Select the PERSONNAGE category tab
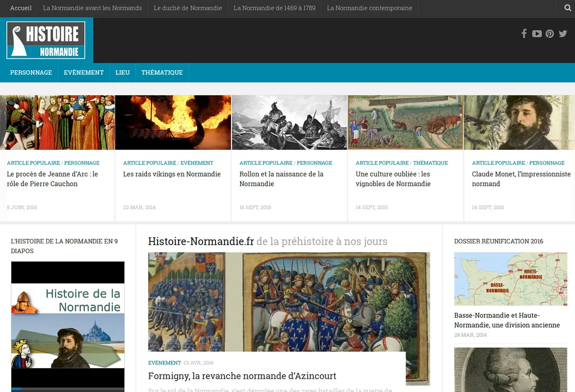The image size is (575, 392). [x=31, y=72]
